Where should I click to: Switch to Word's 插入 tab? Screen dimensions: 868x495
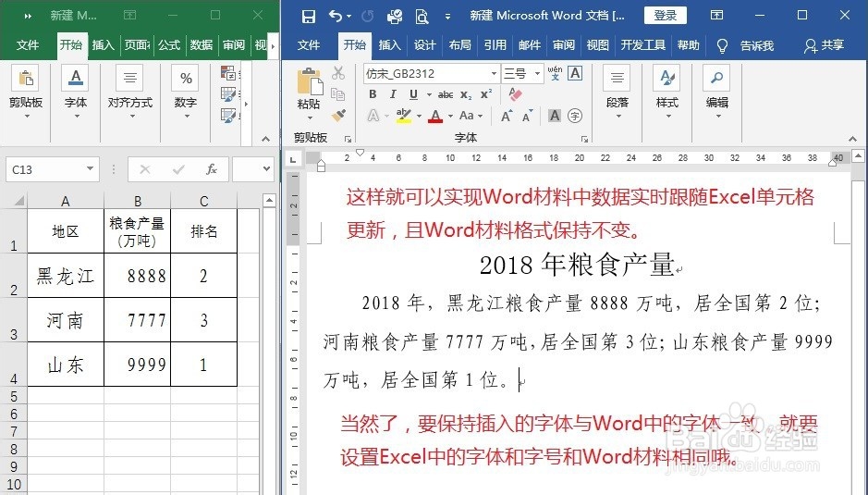pos(390,45)
